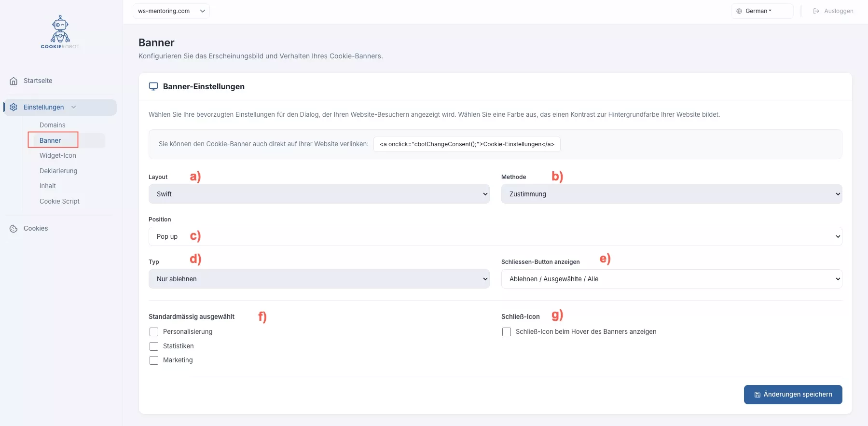Go to Deklarierung in sidebar
Screen dimensions: 868x426
[58, 171]
